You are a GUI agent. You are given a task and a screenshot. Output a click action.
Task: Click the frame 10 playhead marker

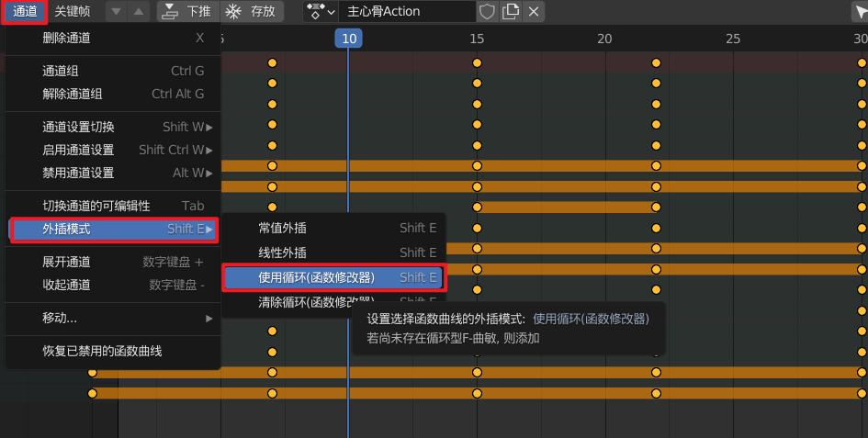point(347,39)
